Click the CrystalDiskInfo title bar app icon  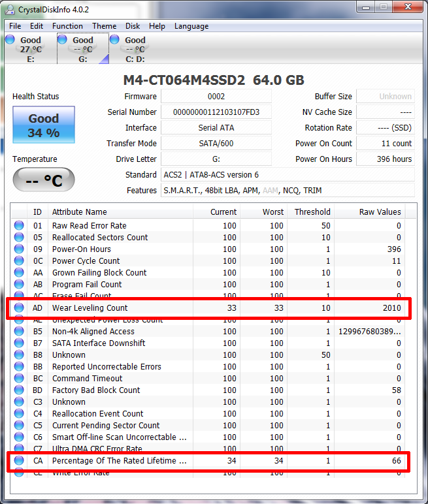tap(10, 10)
